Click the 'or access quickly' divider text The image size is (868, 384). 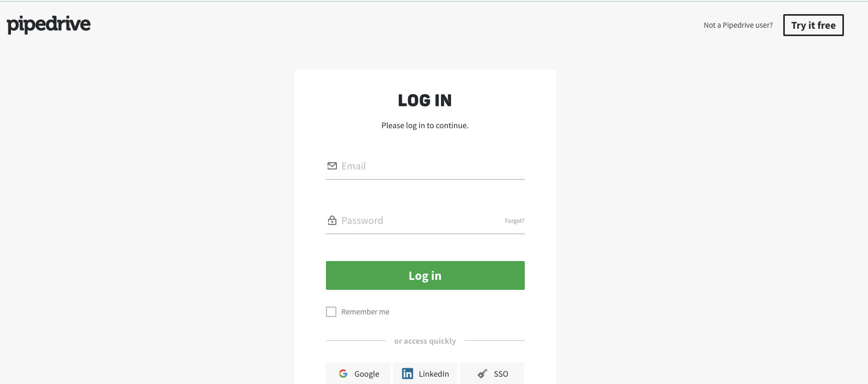(x=425, y=341)
